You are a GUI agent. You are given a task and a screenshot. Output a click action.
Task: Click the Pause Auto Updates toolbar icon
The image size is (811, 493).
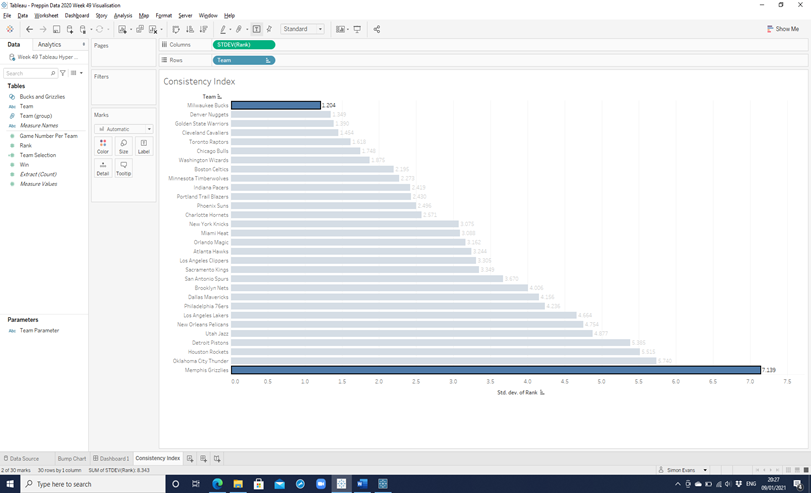[x=83, y=29]
